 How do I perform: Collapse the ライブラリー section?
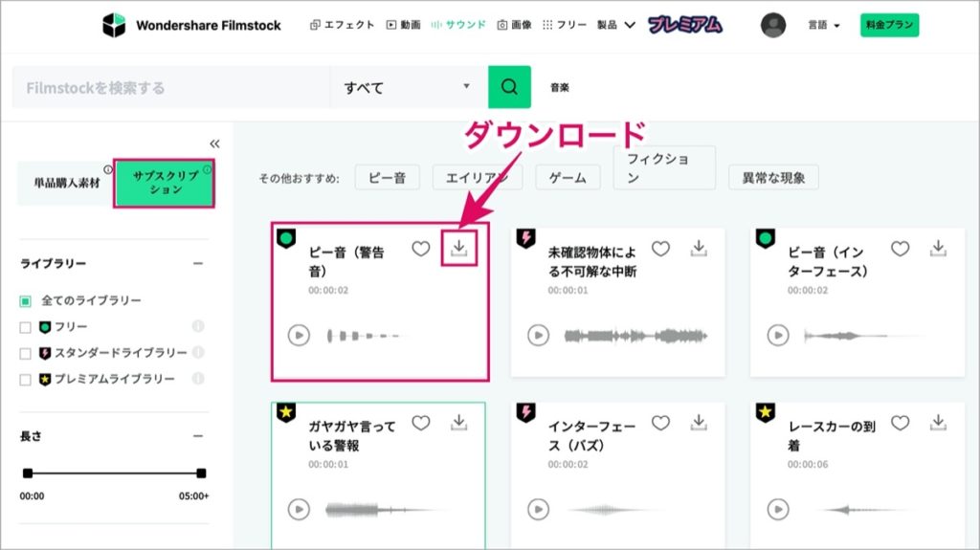coord(197,264)
